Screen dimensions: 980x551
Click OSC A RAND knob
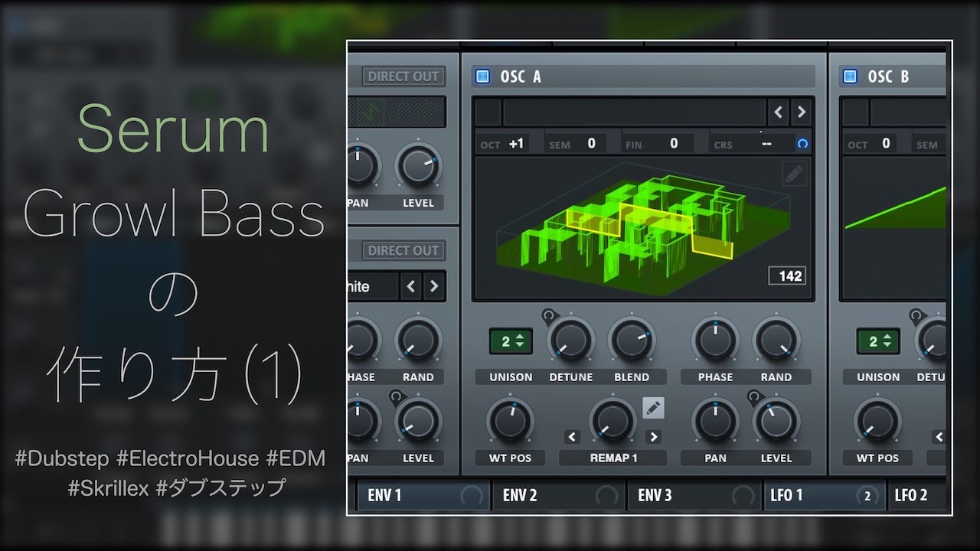(x=776, y=341)
